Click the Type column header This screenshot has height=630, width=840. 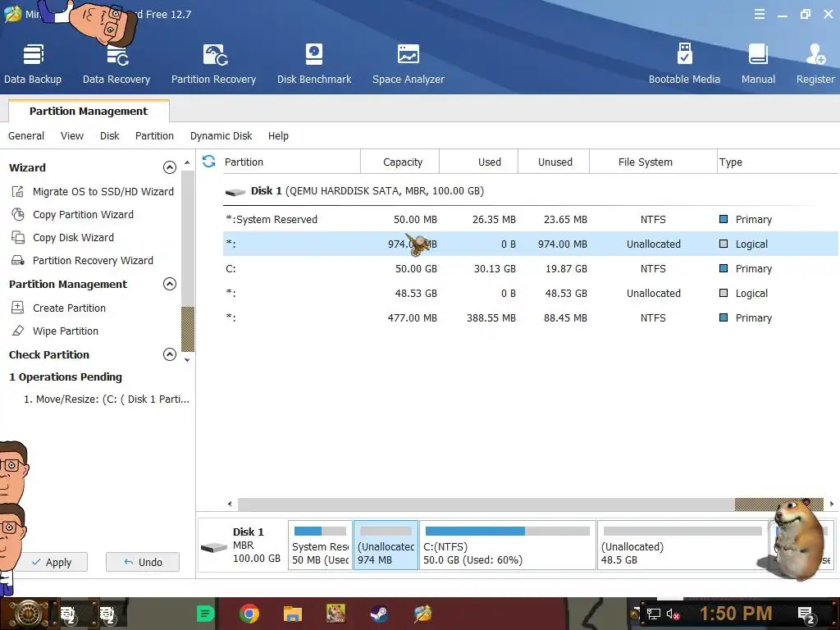(778, 162)
